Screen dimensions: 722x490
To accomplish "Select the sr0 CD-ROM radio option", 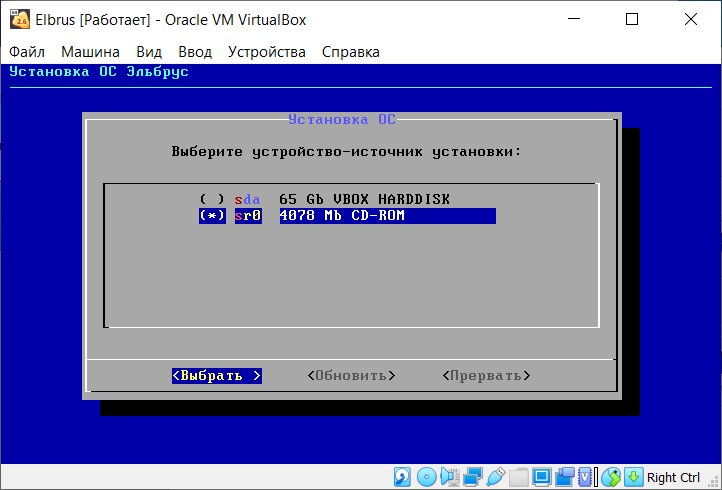I will click(212, 216).
